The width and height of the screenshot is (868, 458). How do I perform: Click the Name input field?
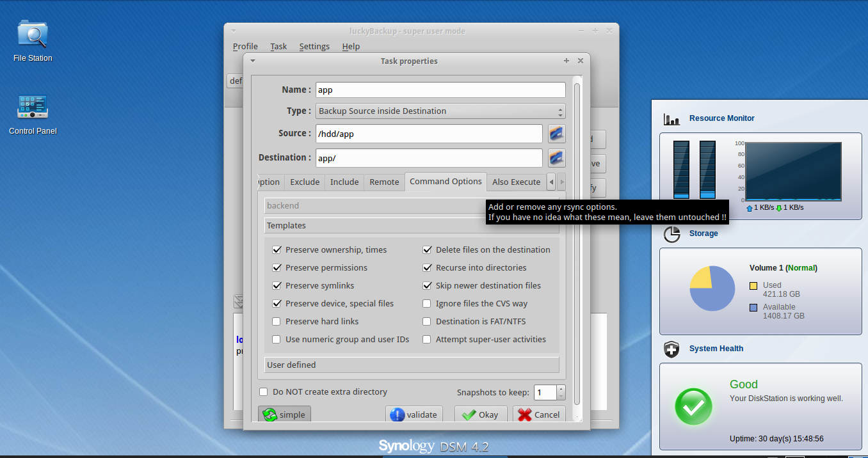pyautogui.click(x=441, y=90)
